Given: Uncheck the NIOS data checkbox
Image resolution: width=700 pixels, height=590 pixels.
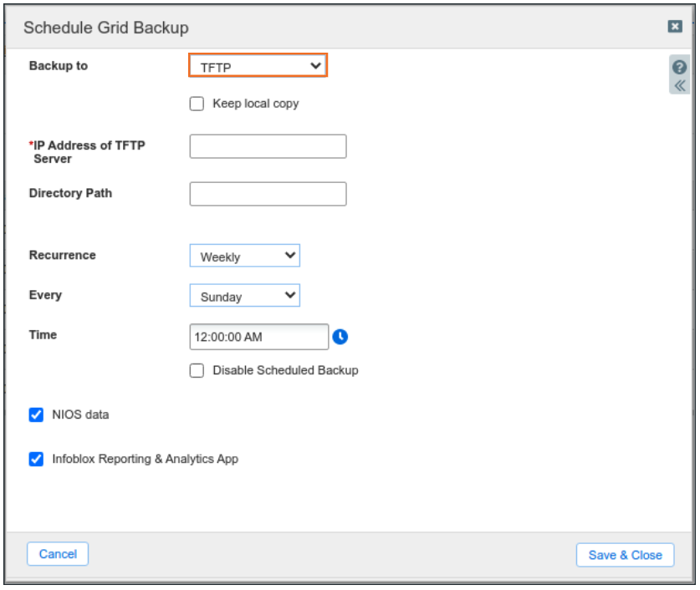Looking at the screenshot, I should coord(36,415).
